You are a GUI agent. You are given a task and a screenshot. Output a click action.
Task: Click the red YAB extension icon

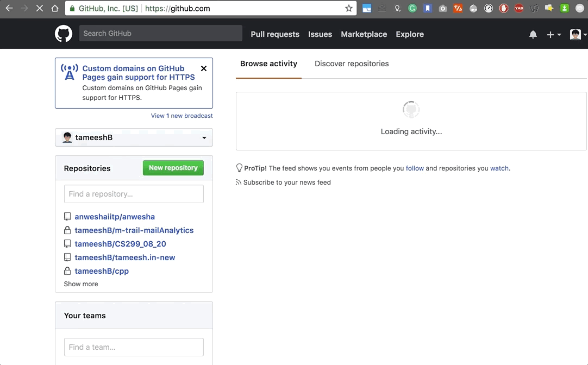tap(519, 8)
